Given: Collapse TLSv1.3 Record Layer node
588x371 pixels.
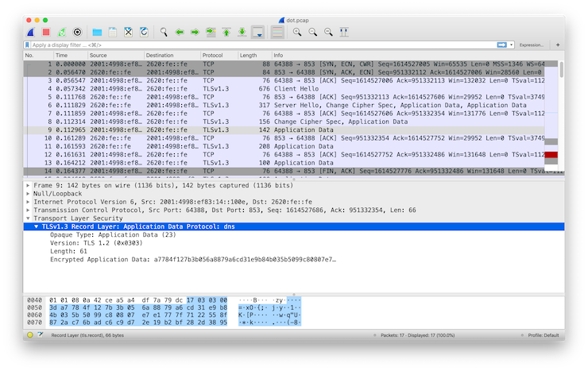Looking at the screenshot, I should pos(37,226).
